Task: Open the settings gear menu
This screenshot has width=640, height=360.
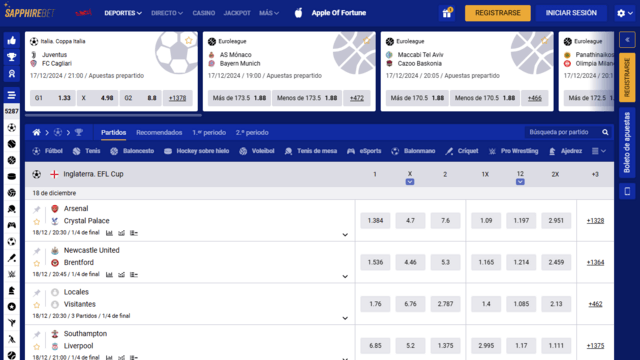Action: [625, 13]
